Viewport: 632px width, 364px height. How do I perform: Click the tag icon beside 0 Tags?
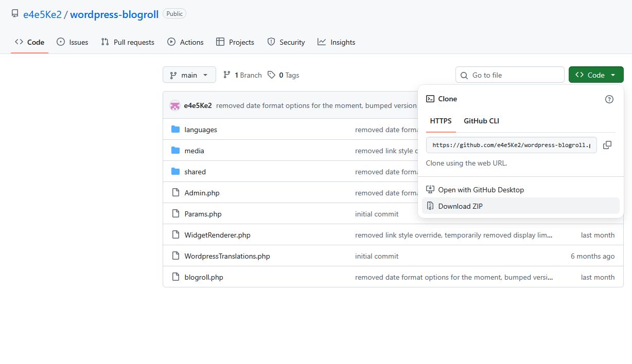pyautogui.click(x=272, y=75)
